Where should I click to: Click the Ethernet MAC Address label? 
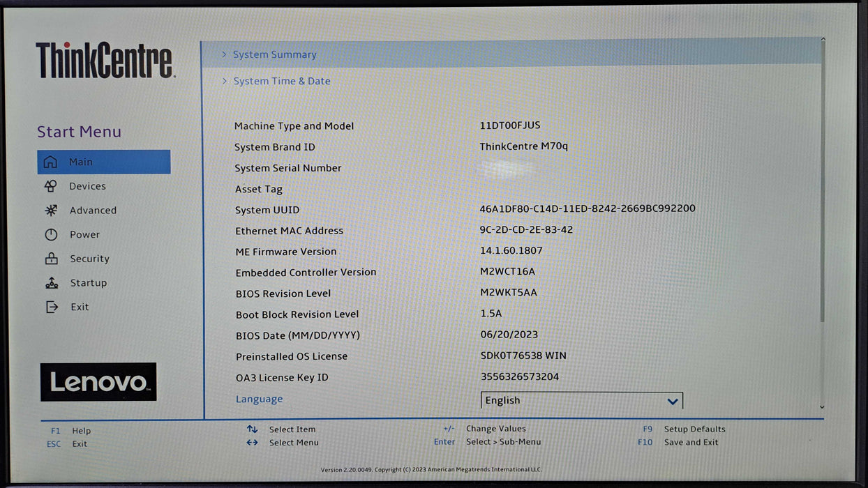(289, 231)
